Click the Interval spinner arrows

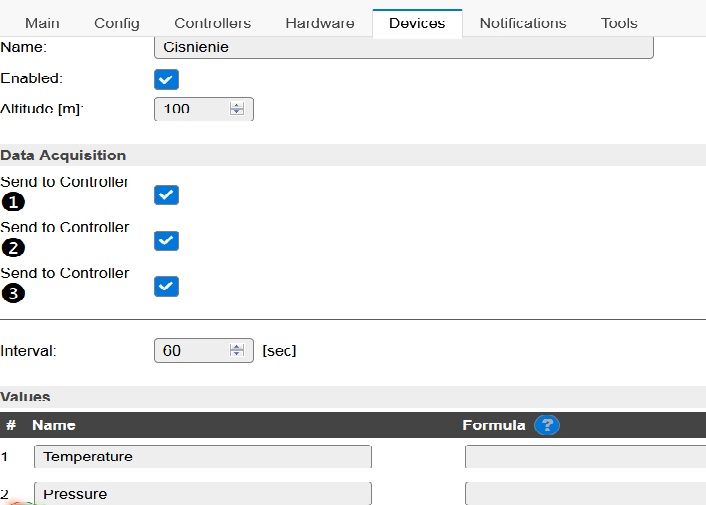coord(237,351)
